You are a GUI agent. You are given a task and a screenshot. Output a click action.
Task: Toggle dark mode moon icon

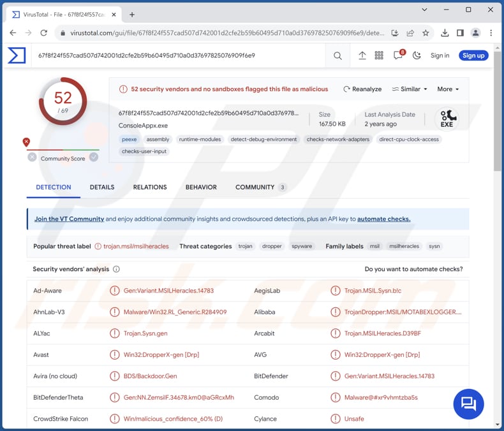[x=417, y=55]
